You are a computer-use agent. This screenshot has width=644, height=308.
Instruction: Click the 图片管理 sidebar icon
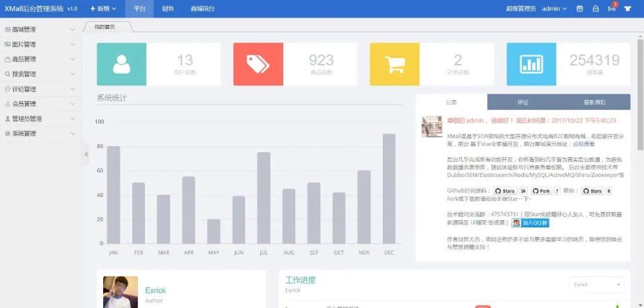[x=7, y=44]
